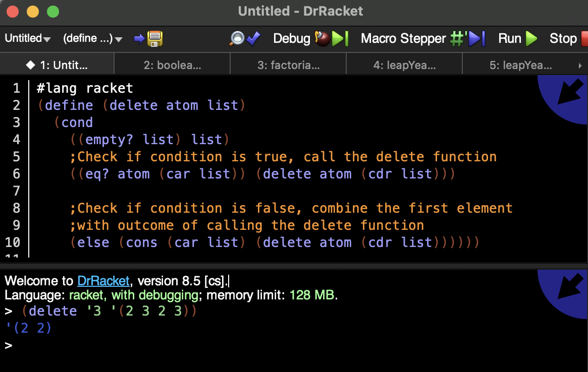Run the program
Viewport: 588px width, 372px height.
pyautogui.click(x=517, y=39)
